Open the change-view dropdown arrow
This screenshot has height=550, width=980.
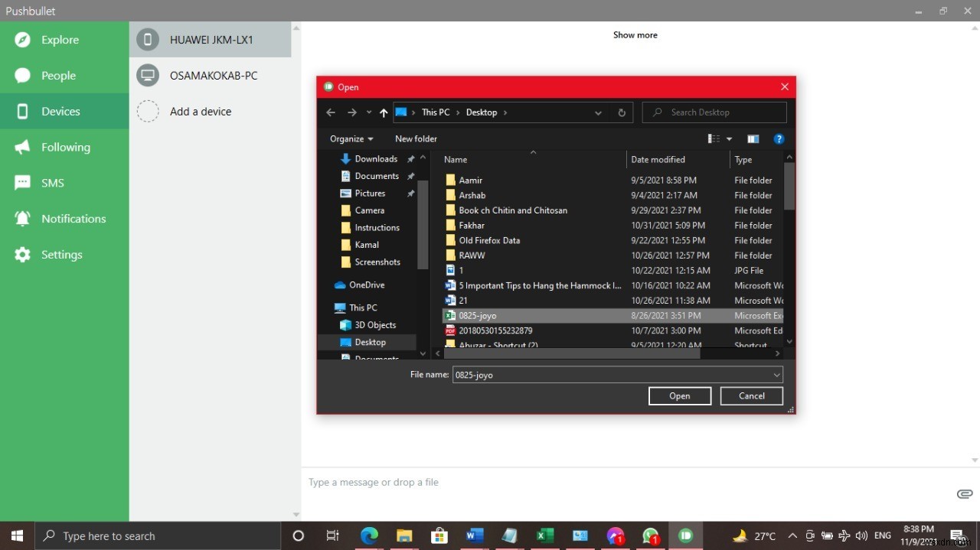pos(728,138)
